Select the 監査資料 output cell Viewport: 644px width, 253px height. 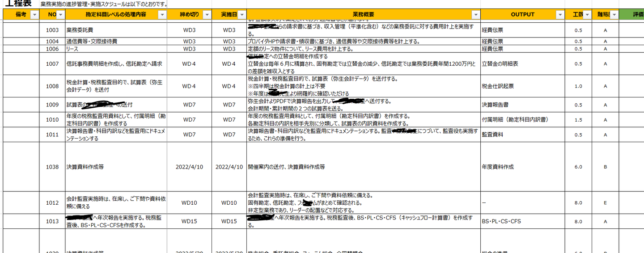click(x=523, y=135)
